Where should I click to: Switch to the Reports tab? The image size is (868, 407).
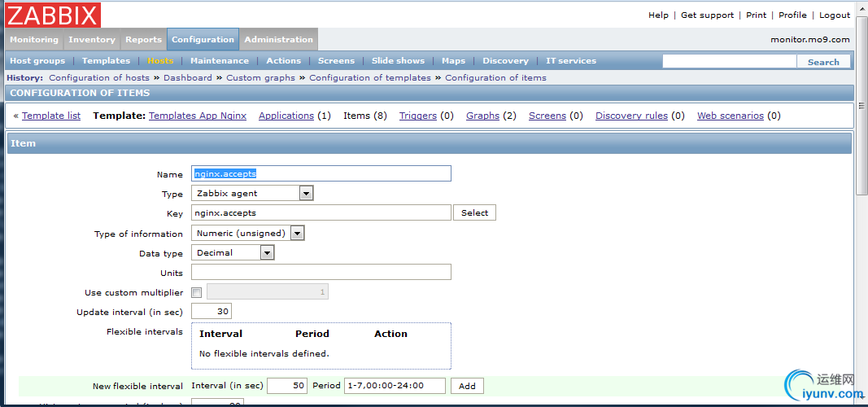[143, 39]
